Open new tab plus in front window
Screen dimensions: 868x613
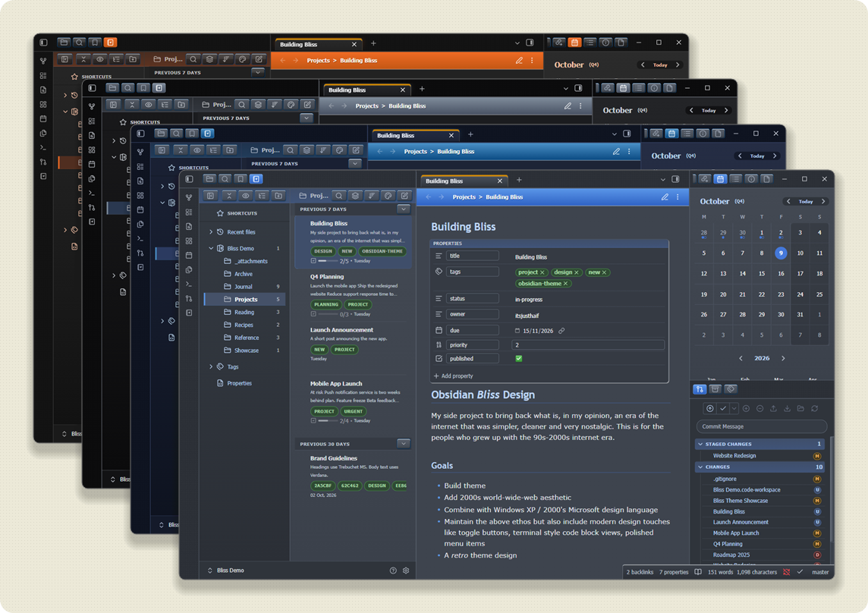[519, 180]
